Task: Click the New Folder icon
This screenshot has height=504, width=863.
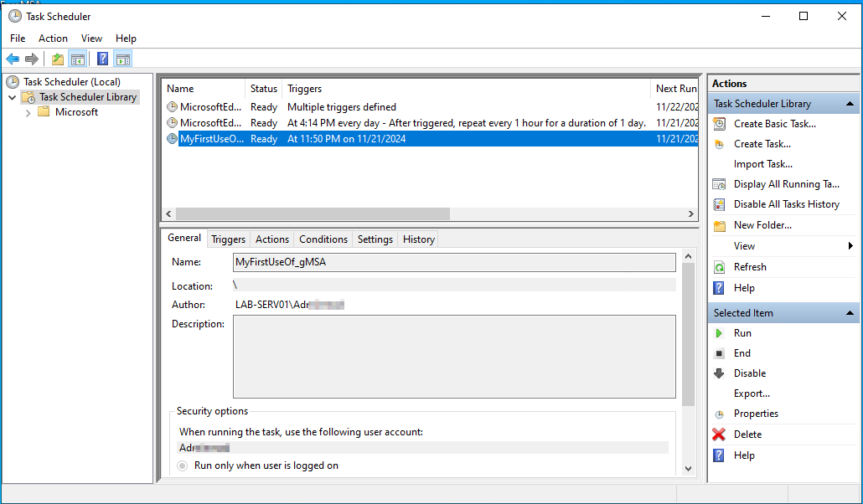Action: [x=719, y=225]
